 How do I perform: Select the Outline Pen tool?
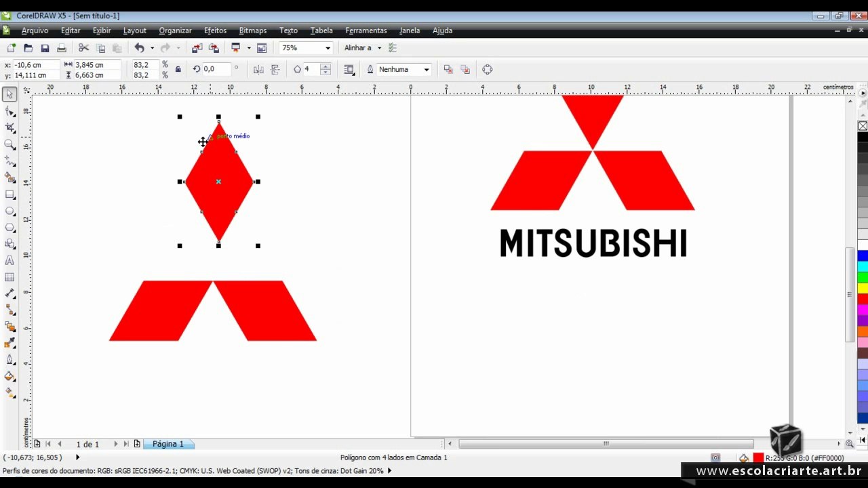click(9, 360)
